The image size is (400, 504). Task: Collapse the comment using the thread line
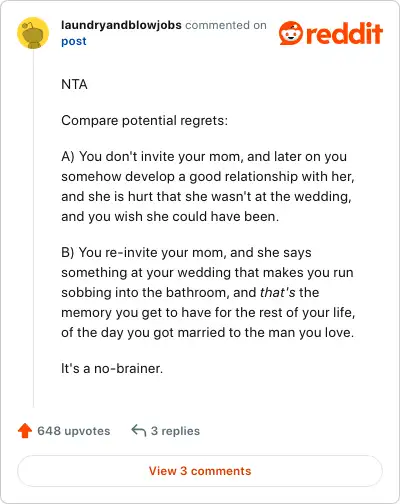(x=33, y=228)
